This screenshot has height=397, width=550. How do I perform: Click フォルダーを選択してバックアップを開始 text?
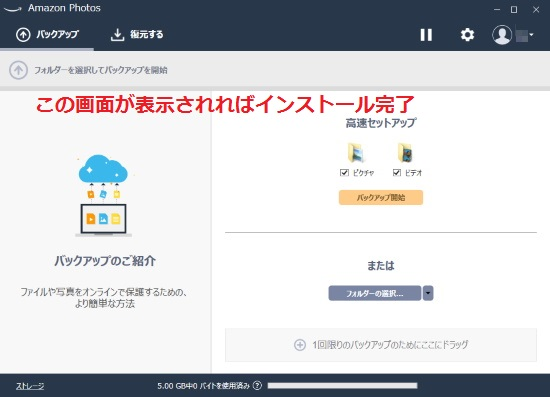tap(101, 70)
